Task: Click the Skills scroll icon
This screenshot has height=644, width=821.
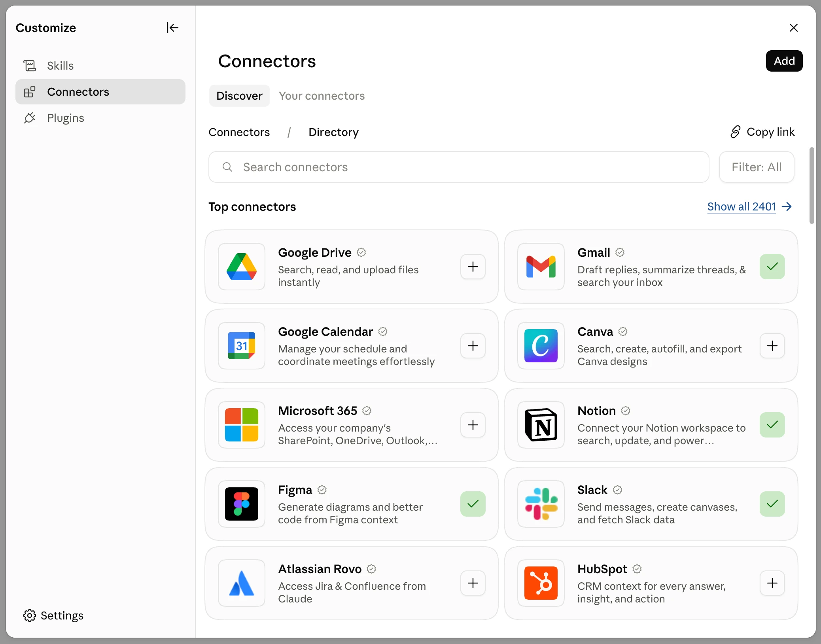Action: (x=30, y=66)
